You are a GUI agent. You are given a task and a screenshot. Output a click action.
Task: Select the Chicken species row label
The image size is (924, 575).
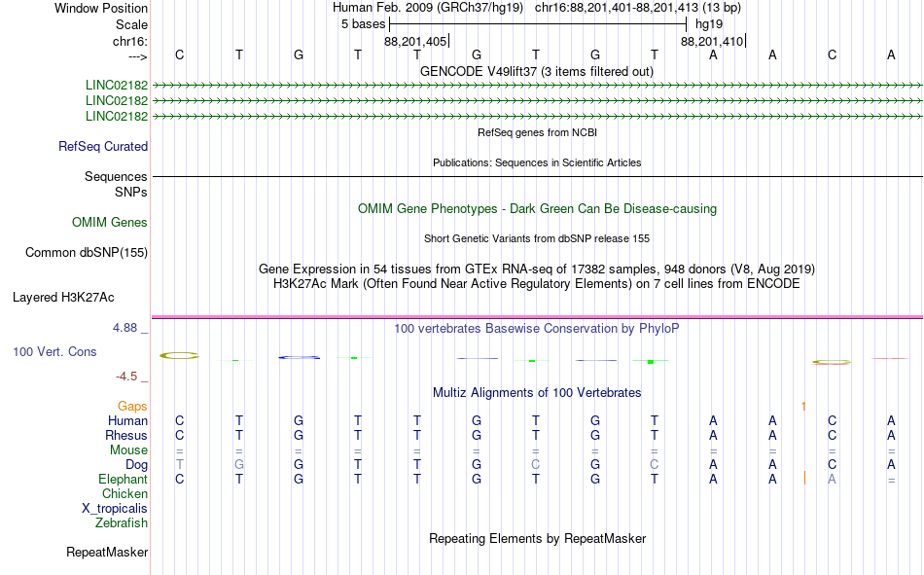point(124,493)
